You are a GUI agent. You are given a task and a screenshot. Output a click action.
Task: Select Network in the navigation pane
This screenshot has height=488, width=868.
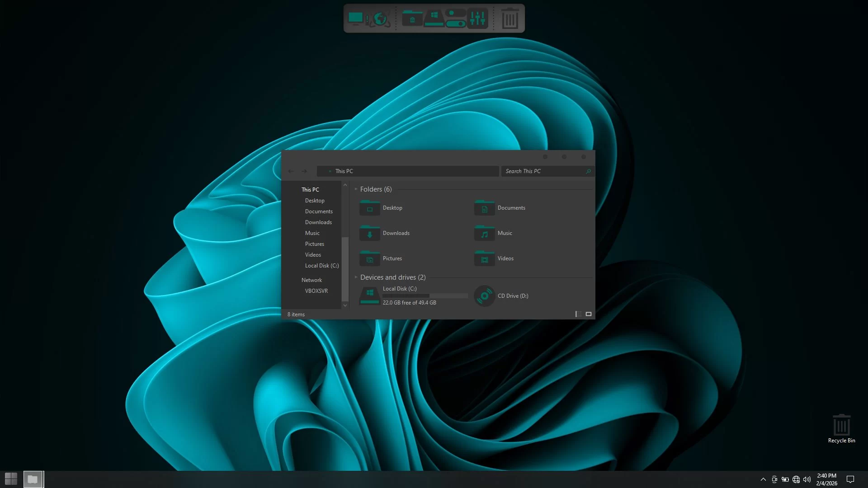point(311,280)
